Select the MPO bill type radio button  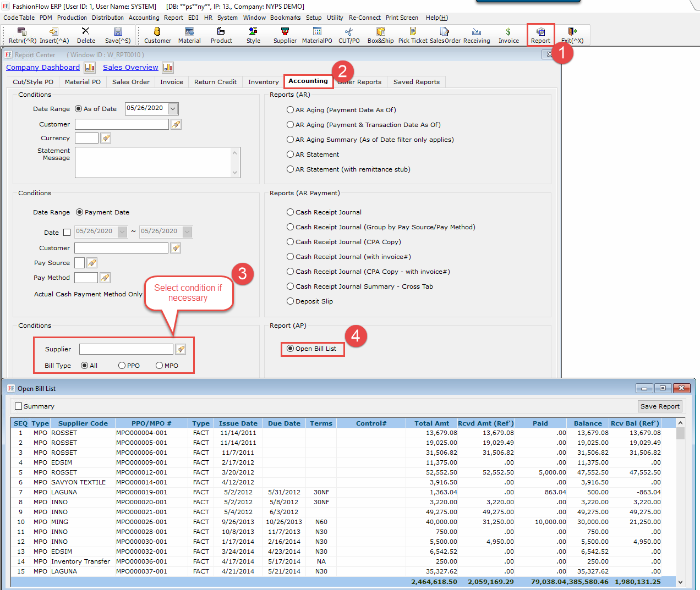(x=160, y=366)
